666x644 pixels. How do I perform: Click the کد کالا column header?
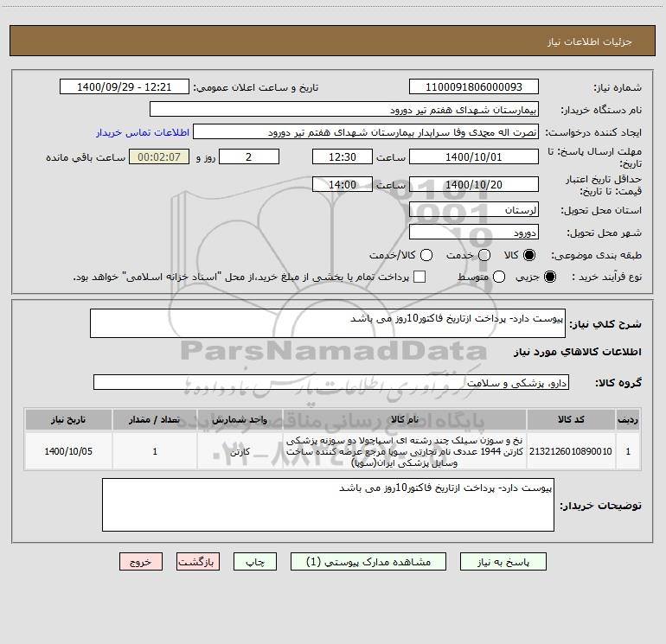click(x=571, y=420)
